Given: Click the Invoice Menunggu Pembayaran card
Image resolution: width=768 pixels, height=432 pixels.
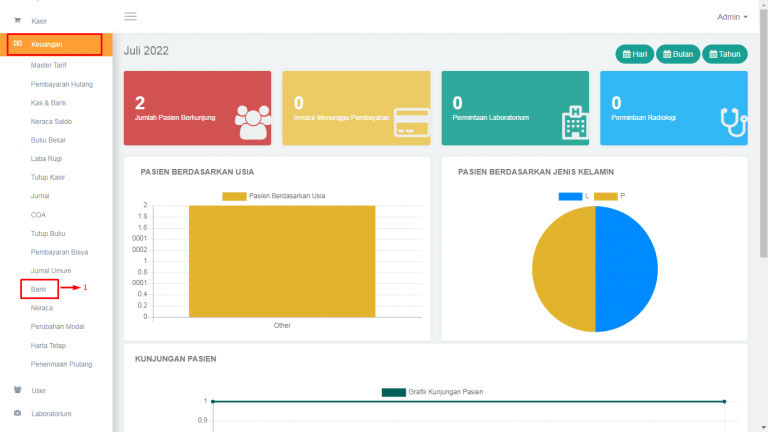Looking at the screenshot, I should [356, 108].
